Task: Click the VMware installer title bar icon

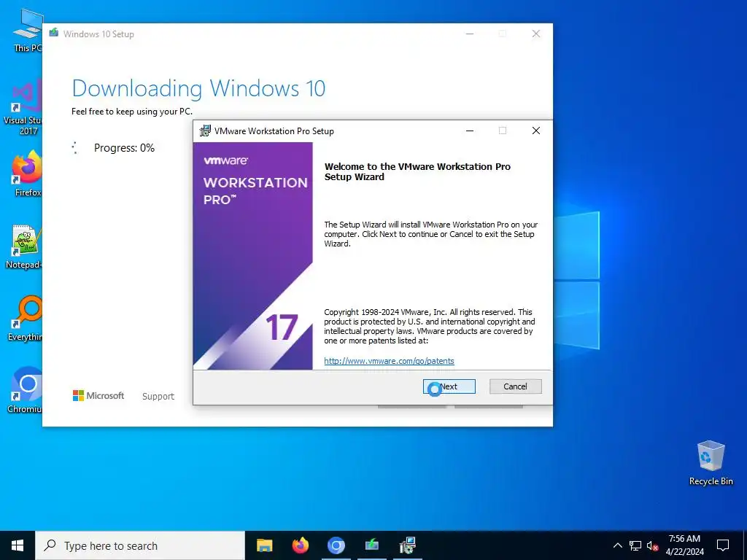Action: click(205, 131)
